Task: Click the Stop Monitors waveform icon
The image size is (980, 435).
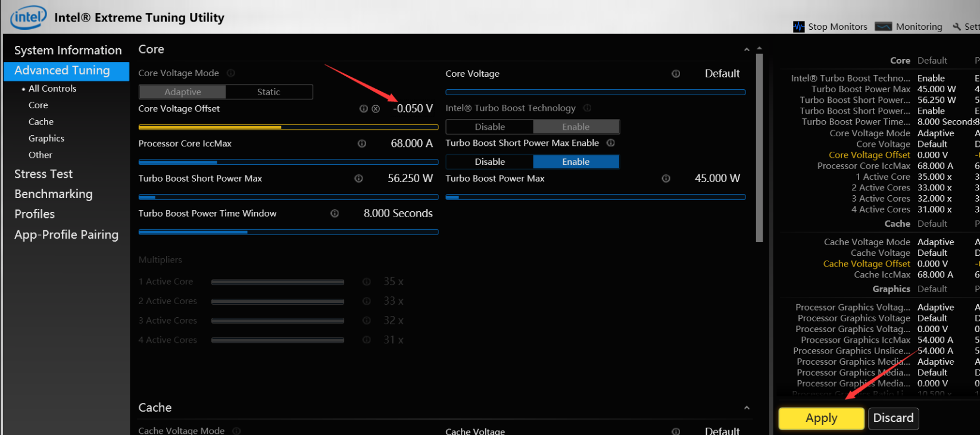Action: coord(798,27)
